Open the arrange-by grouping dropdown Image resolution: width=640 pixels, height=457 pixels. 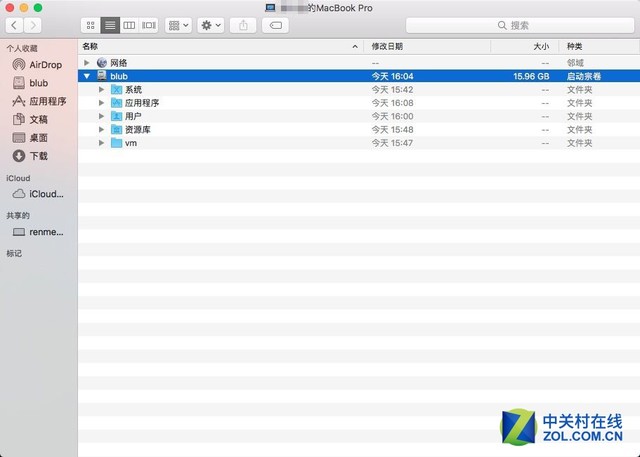tap(178, 25)
